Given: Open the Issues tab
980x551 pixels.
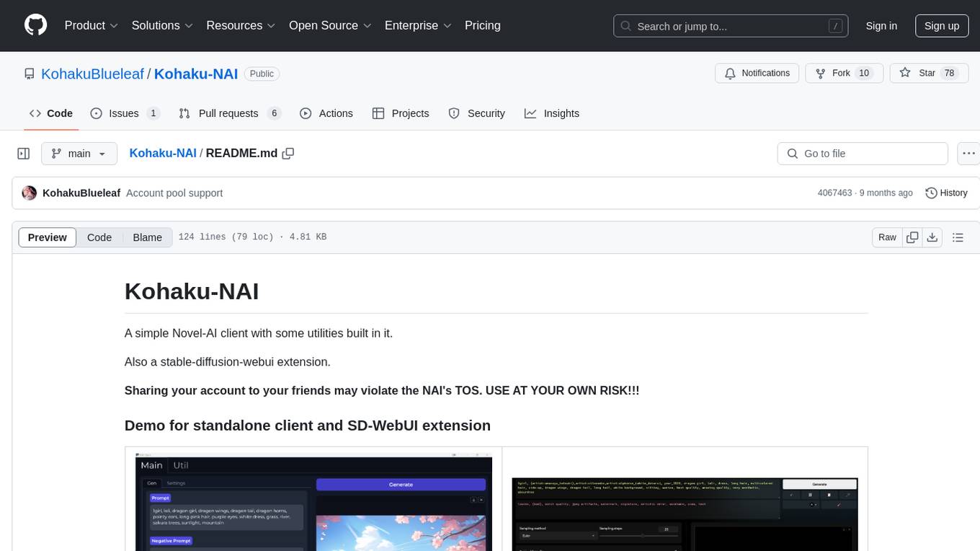Looking at the screenshot, I should 125,113.
